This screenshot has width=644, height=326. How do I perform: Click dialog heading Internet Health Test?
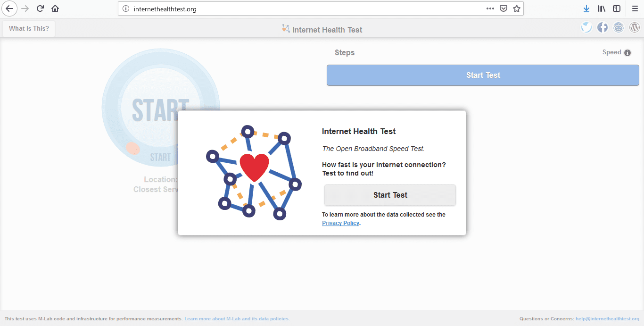(359, 131)
